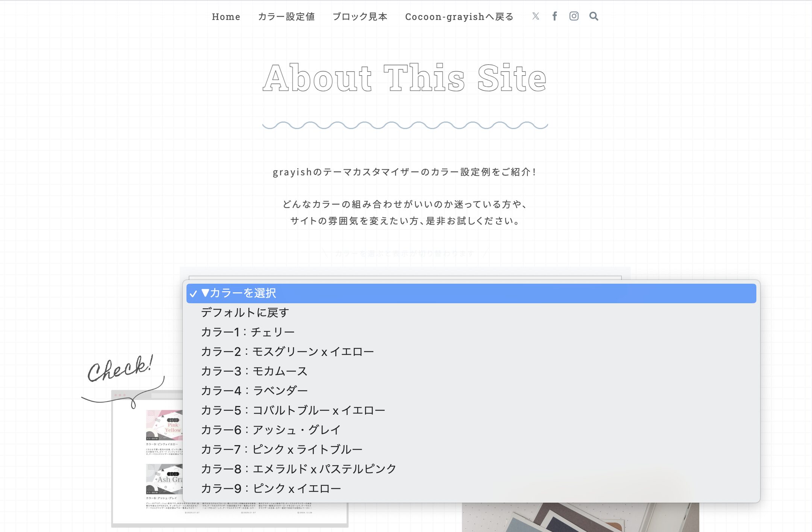Viewport: 812px width, 532px height.
Task: Select カラー2：モスグリーン x イエロー option
Action: point(471,352)
